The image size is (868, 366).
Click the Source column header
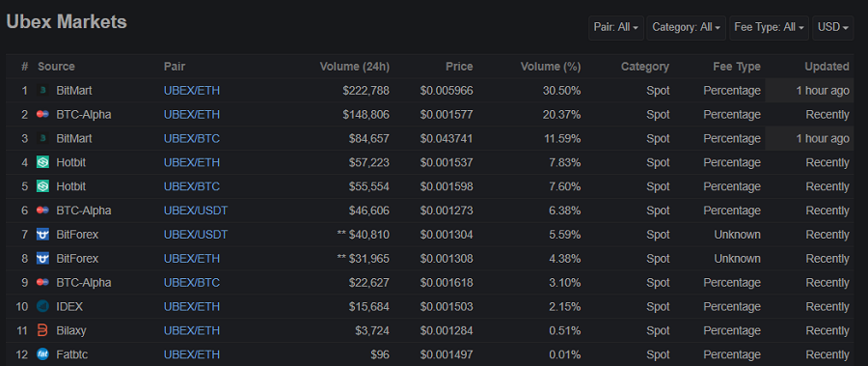56,67
